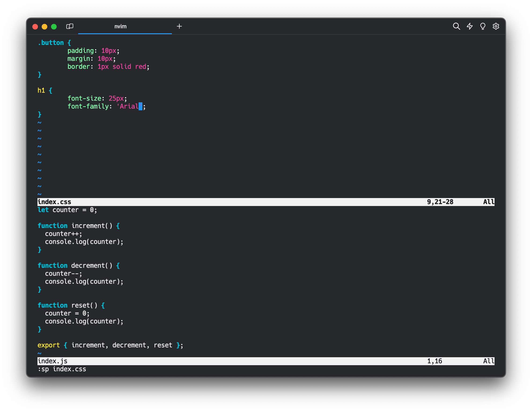The image size is (532, 412).
Task: Open the terminal search icon
Action: (456, 26)
